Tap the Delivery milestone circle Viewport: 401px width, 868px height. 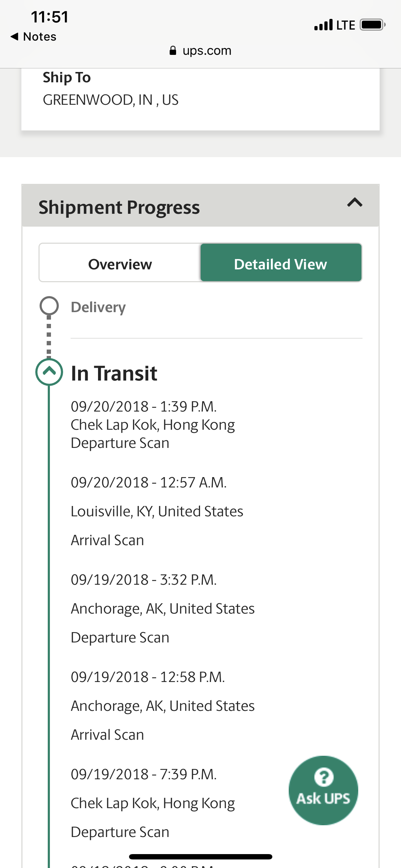pos(49,306)
